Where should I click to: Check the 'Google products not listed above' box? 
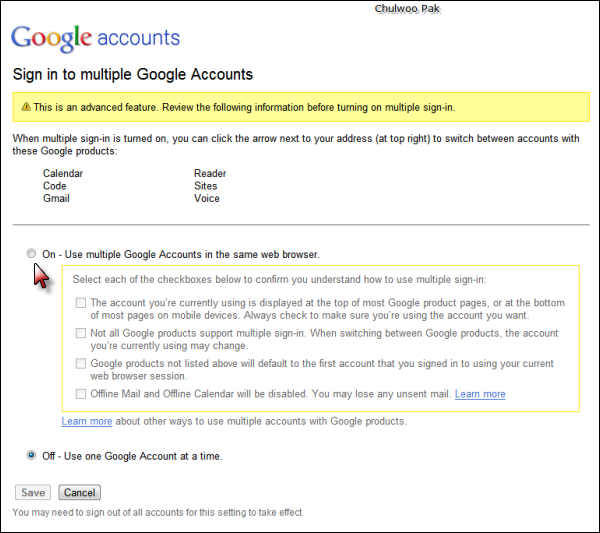pyautogui.click(x=81, y=363)
